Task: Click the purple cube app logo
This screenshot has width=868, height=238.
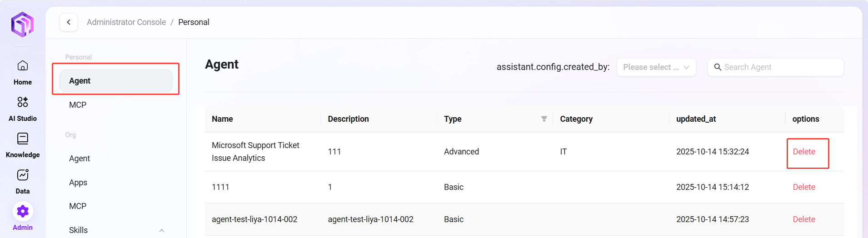Action: 22,25
